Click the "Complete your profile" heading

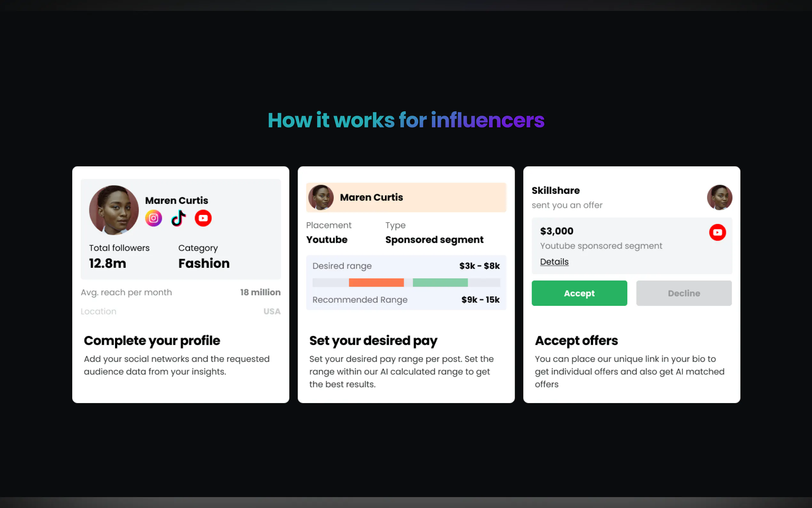[x=152, y=341]
